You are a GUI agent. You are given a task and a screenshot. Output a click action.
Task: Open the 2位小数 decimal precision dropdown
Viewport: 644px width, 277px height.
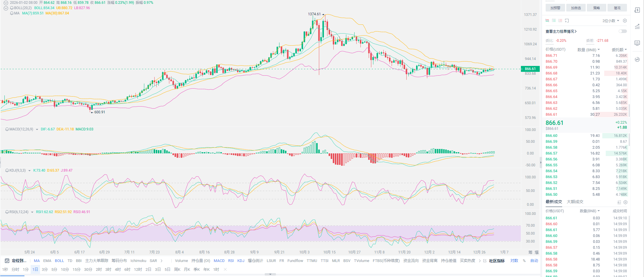click(611, 21)
